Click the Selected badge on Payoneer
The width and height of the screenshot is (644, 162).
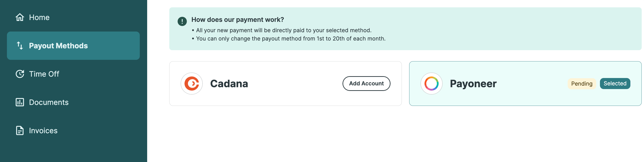(615, 84)
